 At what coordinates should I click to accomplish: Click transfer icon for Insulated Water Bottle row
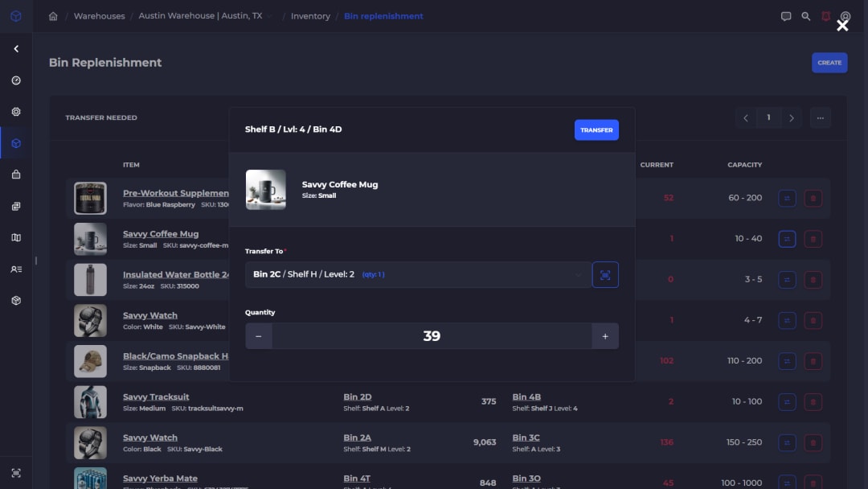[787, 280]
